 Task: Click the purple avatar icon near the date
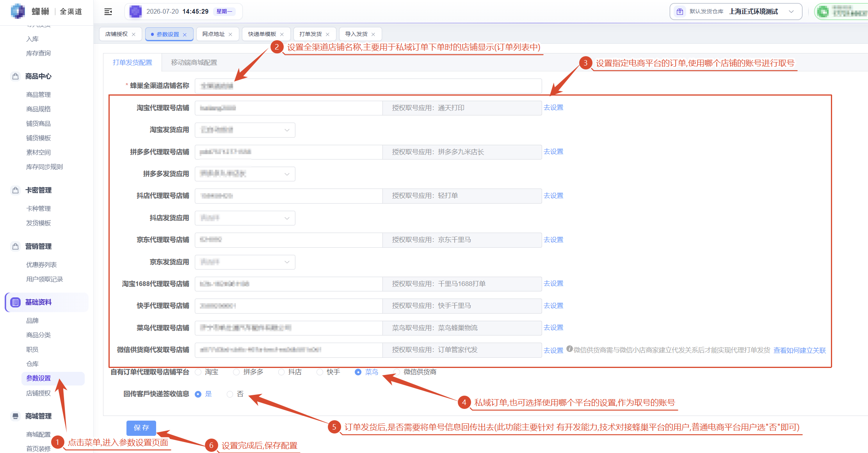(135, 11)
